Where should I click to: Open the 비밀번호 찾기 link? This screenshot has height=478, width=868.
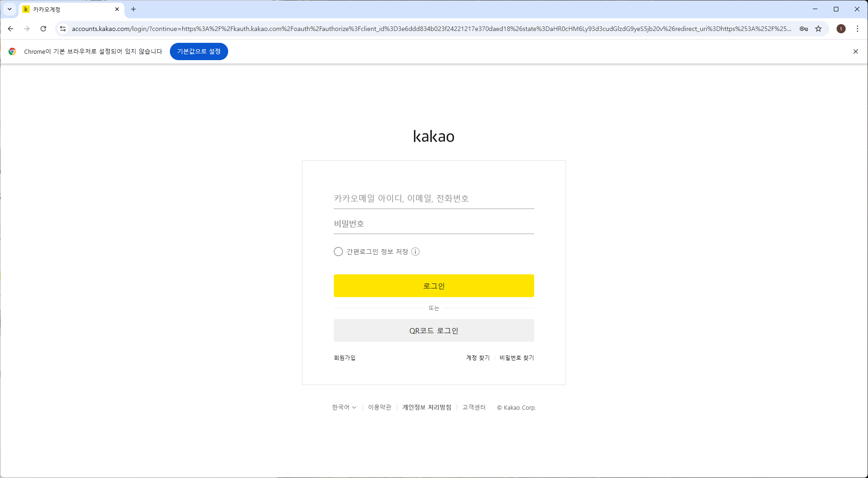[x=516, y=358]
